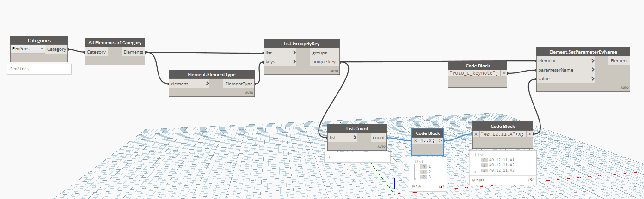Expand the parameterName input chevron
Screen dimensions: 644x199
(x=593, y=70)
